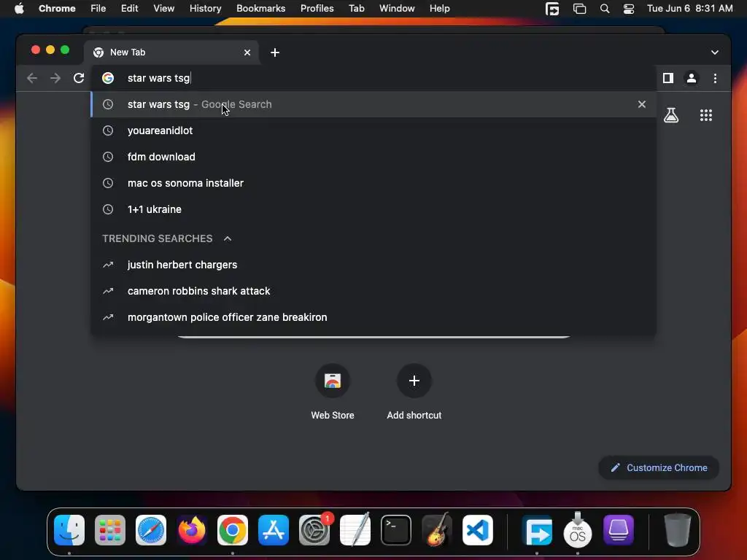Open the Window menu
The height and width of the screenshot is (560, 747).
(397, 9)
